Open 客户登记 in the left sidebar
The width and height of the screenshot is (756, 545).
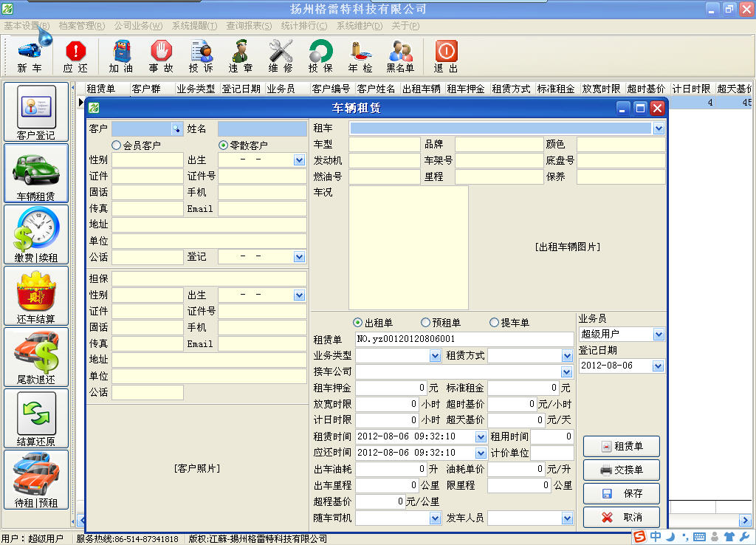click(x=36, y=112)
